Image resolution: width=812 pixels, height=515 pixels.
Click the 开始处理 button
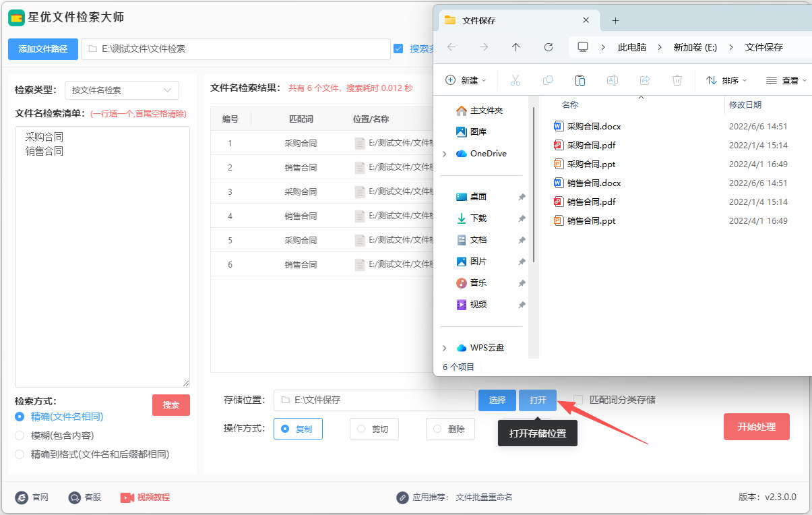coord(757,427)
